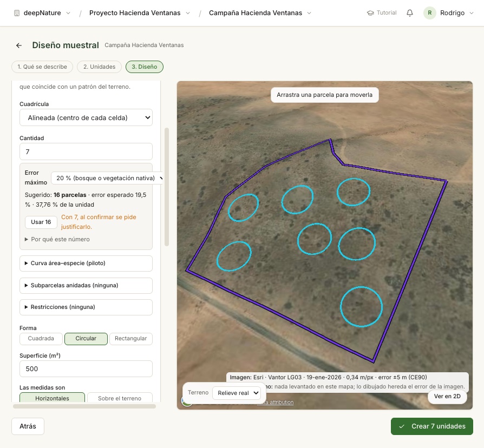484x448 pixels.
Task: Expand Curva área–especie (piloto)
Action: pos(86,263)
